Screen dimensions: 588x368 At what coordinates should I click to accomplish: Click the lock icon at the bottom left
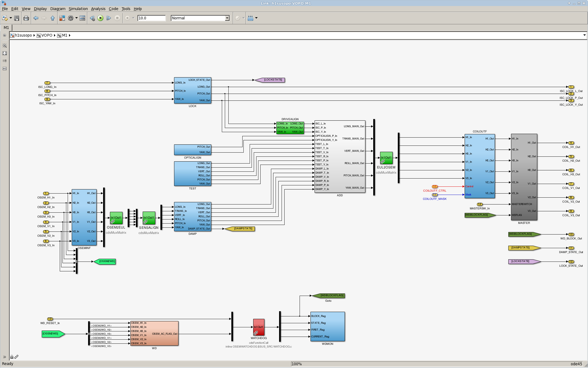tap(12, 357)
